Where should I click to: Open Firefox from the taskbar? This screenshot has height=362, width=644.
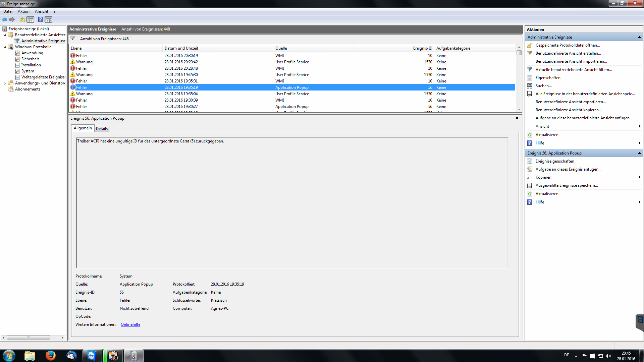point(50,355)
